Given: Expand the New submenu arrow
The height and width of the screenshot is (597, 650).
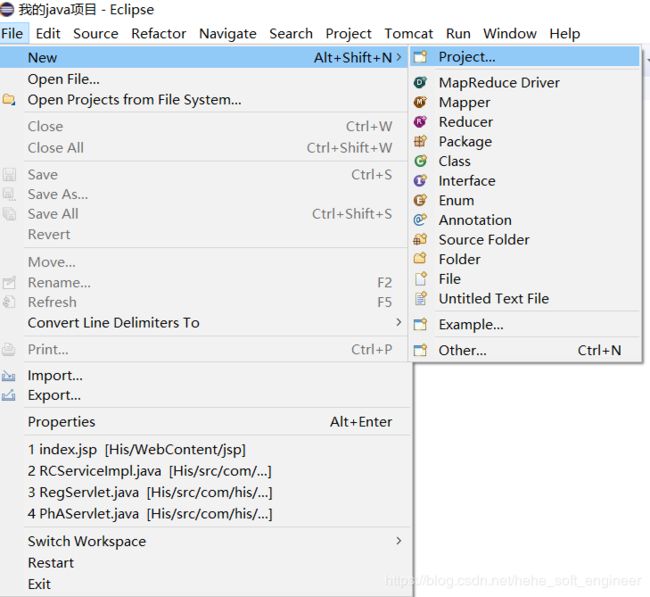Looking at the screenshot, I should [398, 57].
